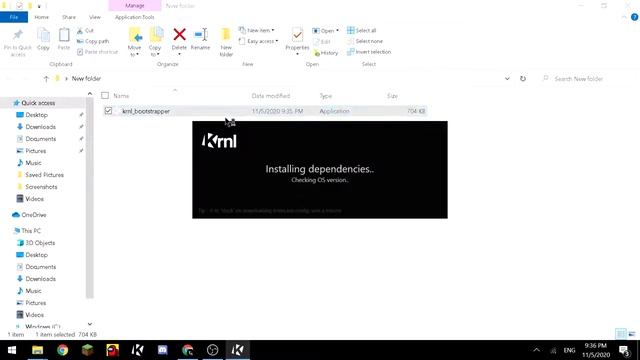
Task: Uncheck the krnl_bootstrapper file checkbox
Action: [108, 111]
